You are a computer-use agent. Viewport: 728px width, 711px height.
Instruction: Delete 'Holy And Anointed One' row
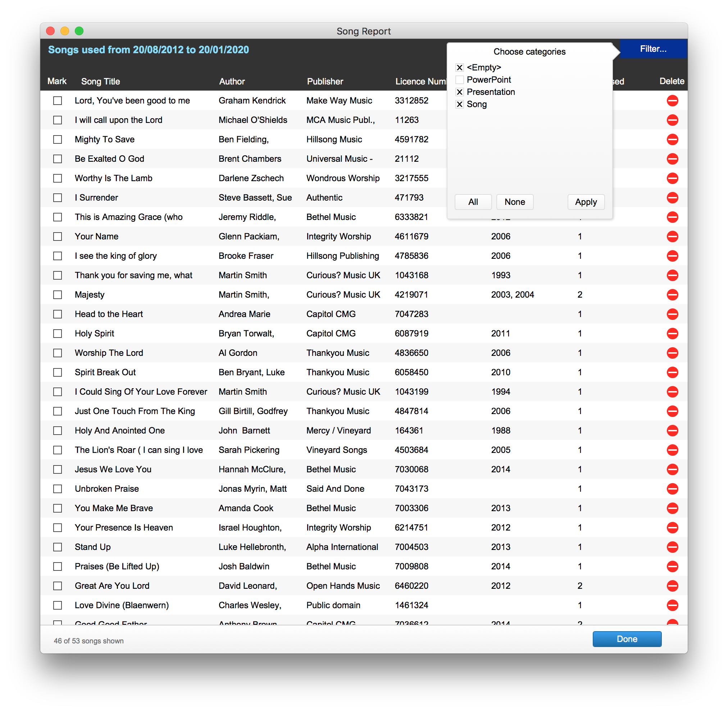(x=672, y=431)
